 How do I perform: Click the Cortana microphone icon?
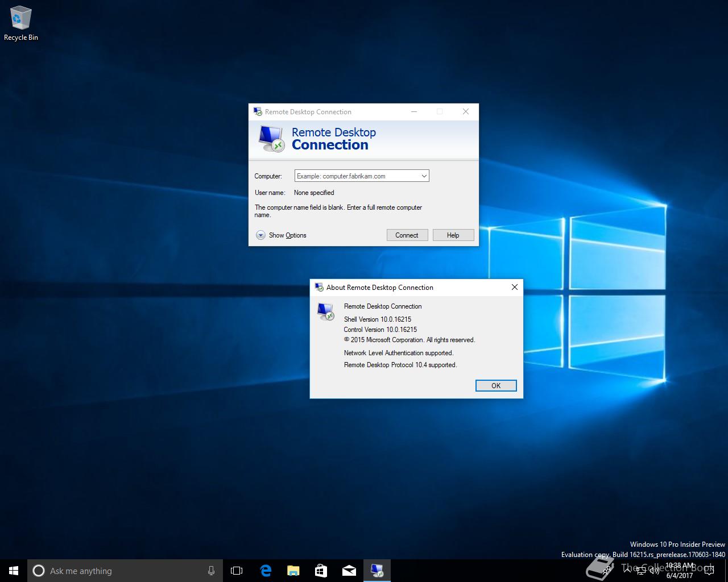point(211,571)
